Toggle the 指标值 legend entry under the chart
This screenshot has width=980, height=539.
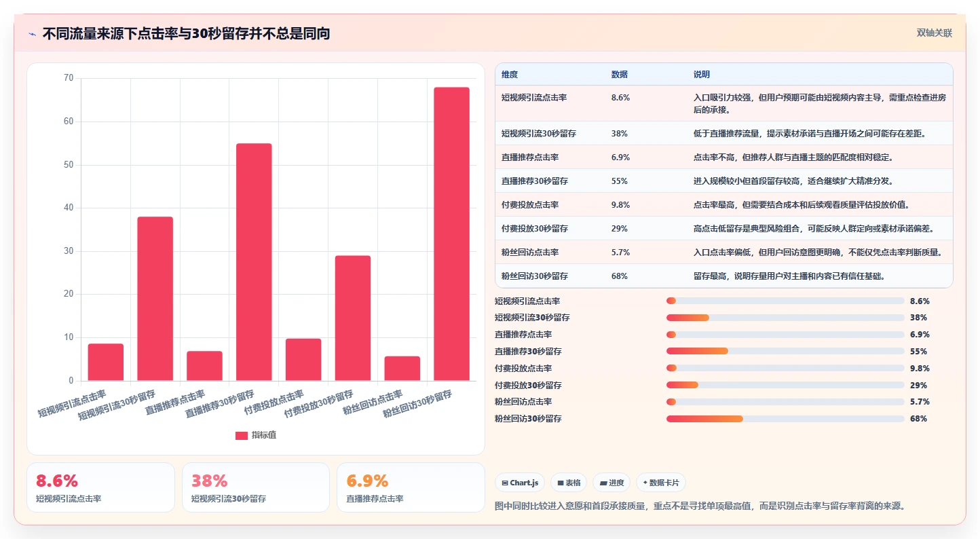pos(256,435)
